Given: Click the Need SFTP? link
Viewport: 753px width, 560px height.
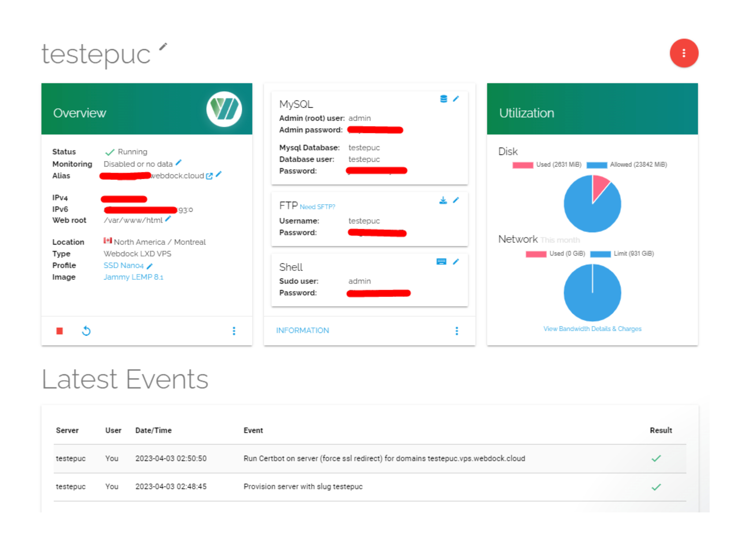Looking at the screenshot, I should pyautogui.click(x=317, y=207).
